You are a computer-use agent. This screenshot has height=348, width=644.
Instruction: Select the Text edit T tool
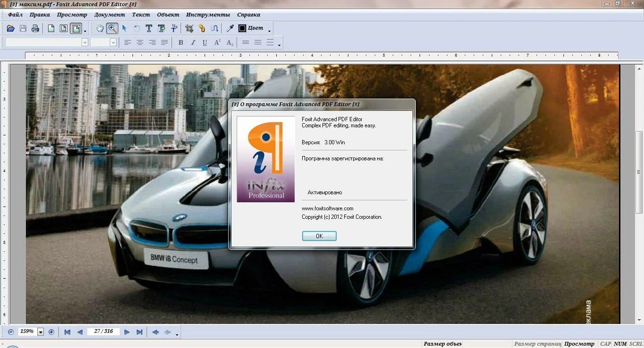149,28
